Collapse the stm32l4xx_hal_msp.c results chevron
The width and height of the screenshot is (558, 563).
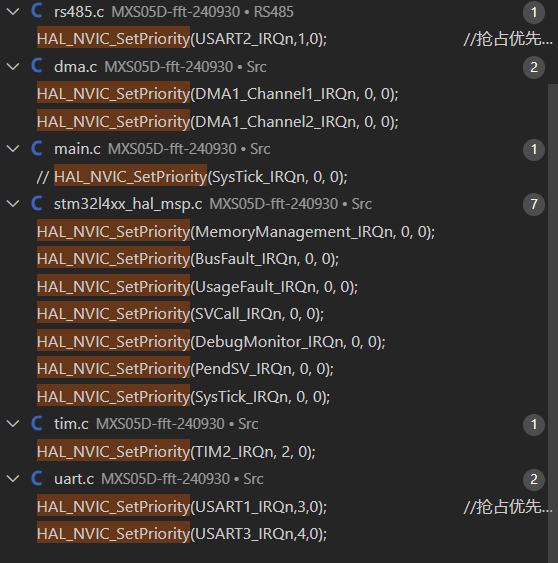point(13,204)
